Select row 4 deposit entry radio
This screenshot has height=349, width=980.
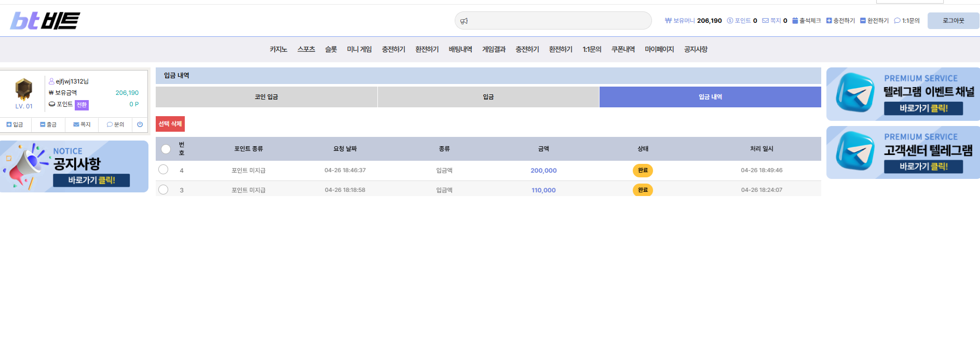coord(163,170)
